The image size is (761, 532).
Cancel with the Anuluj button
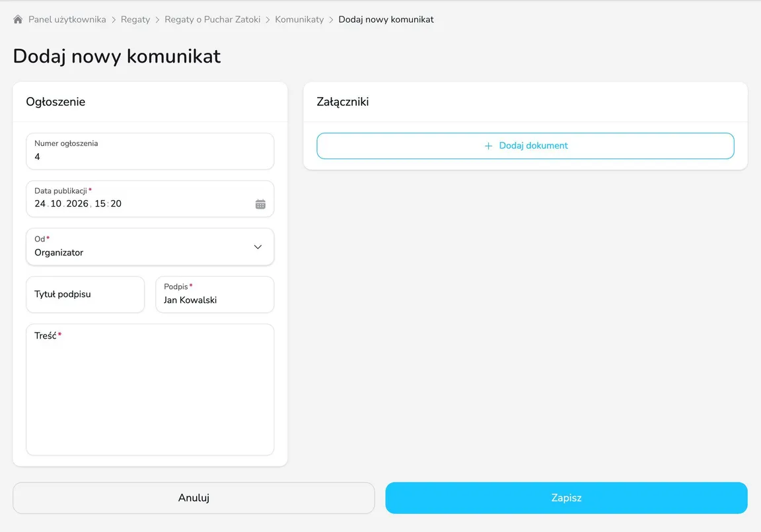pos(194,498)
